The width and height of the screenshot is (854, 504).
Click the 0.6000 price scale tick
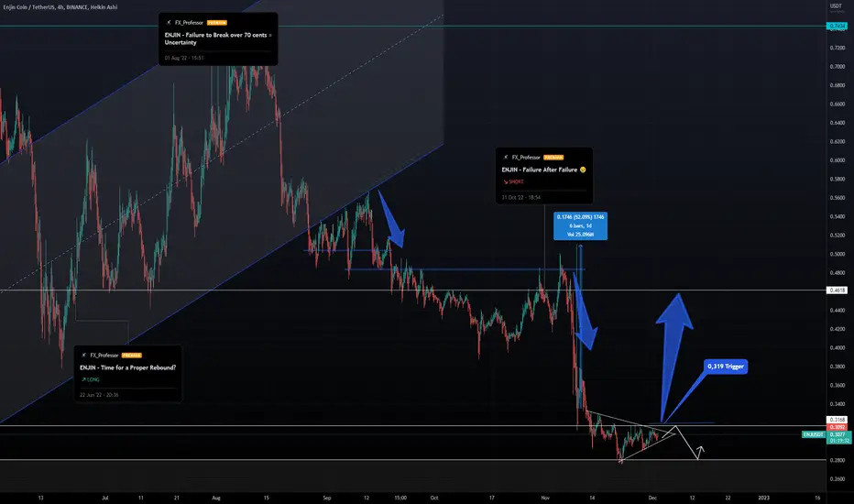[x=838, y=160]
